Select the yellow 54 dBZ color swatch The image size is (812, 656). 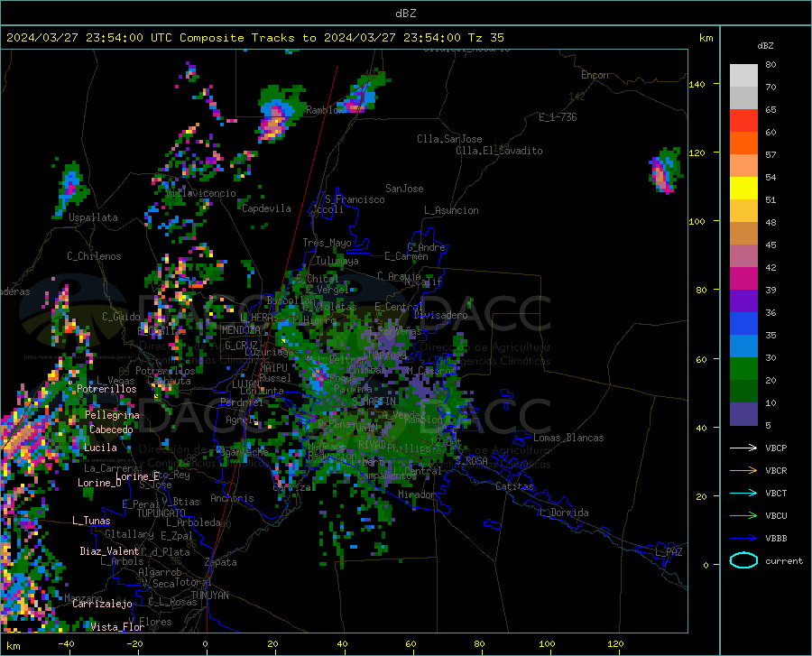coord(743,189)
